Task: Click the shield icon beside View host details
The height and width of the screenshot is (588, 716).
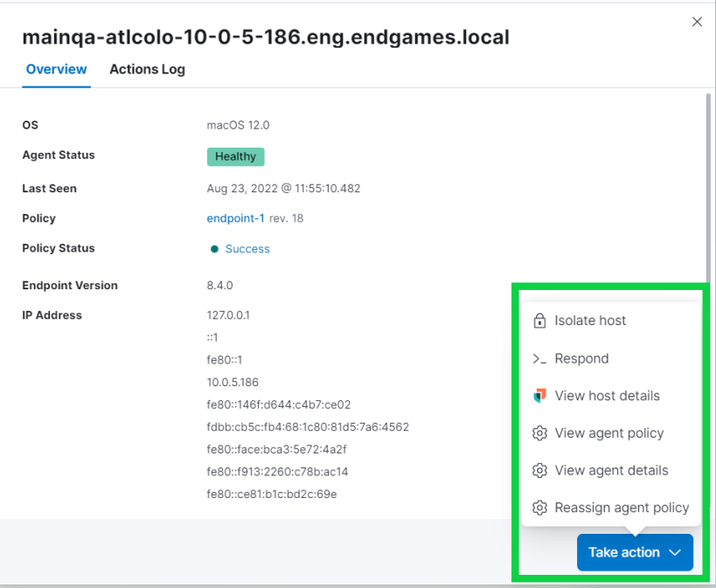Action: click(x=539, y=395)
